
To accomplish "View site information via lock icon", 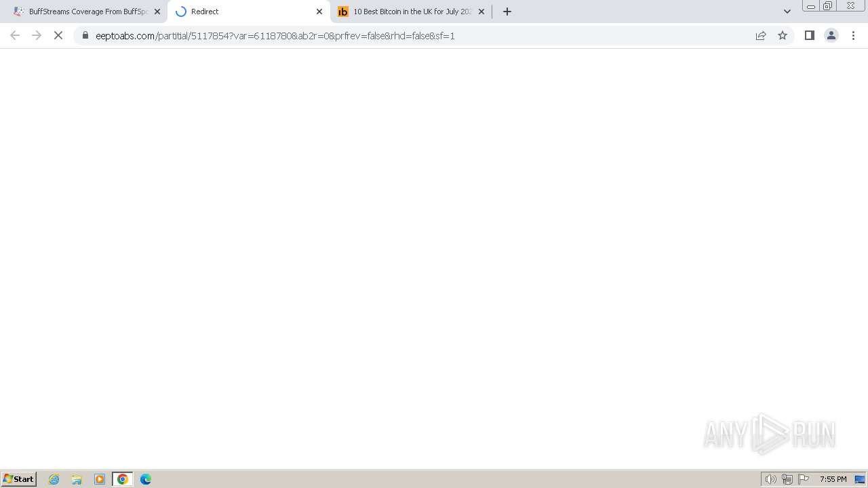I will (x=85, y=35).
